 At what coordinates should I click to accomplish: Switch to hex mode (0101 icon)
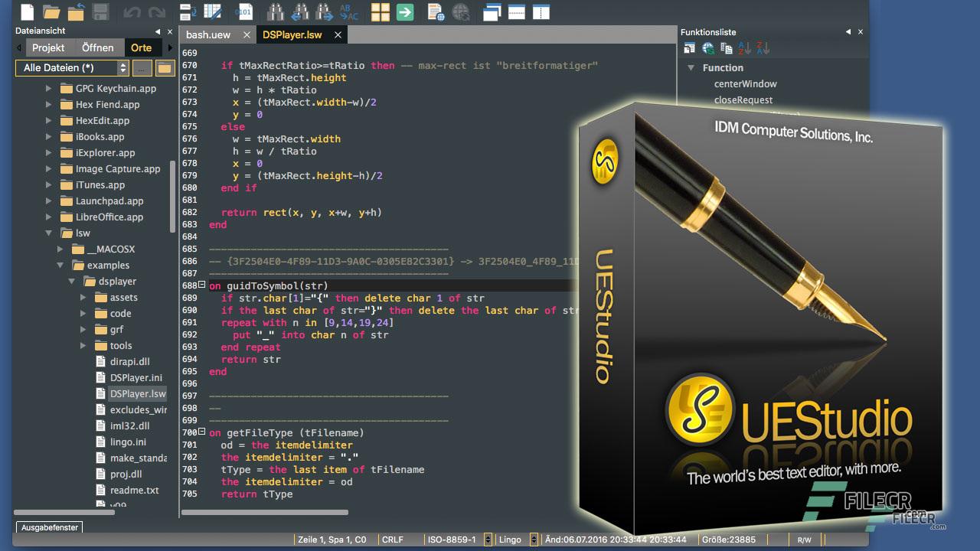[x=243, y=11]
